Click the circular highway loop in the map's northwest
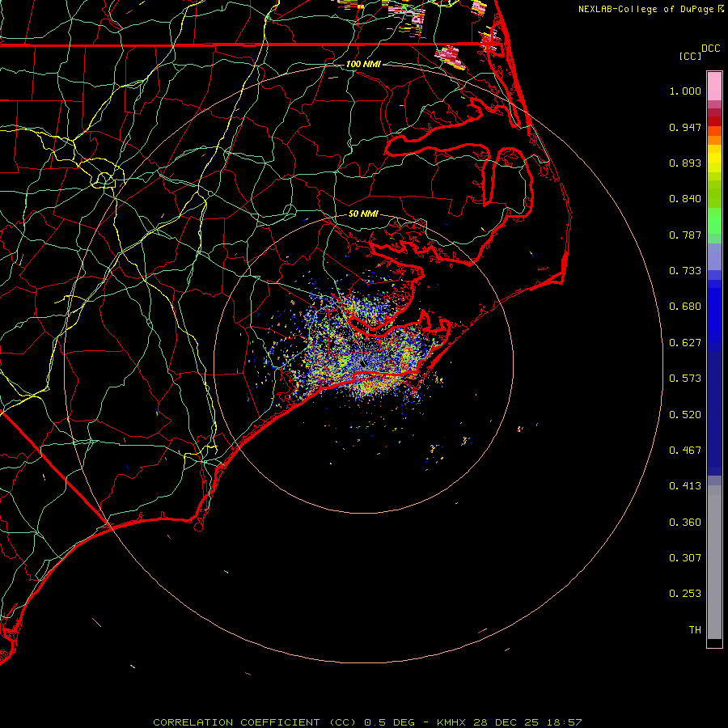The image size is (728, 728). (x=105, y=179)
